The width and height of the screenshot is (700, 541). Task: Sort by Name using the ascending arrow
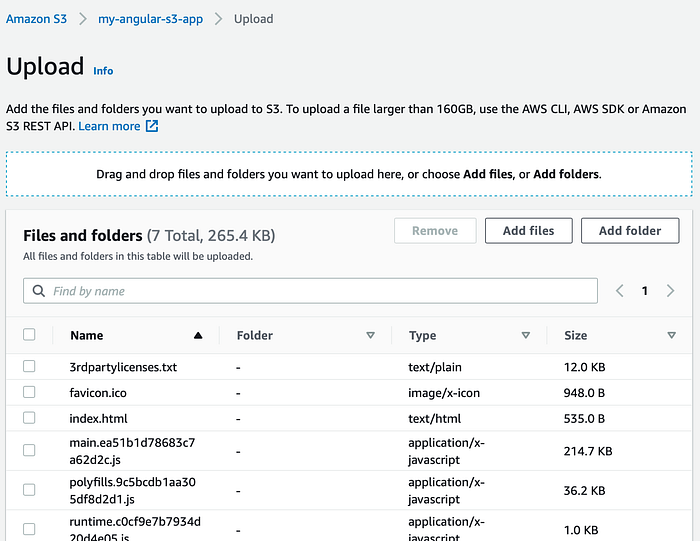pos(198,336)
